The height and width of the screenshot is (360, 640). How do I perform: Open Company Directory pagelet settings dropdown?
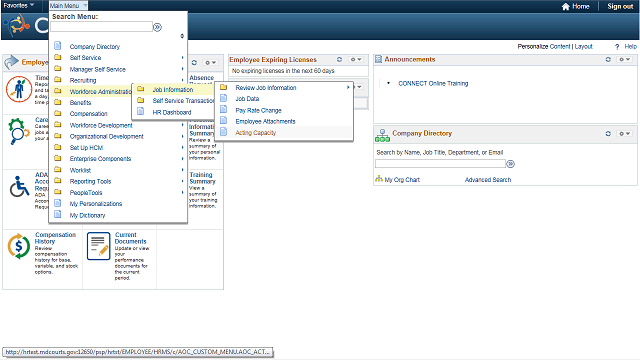point(624,133)
